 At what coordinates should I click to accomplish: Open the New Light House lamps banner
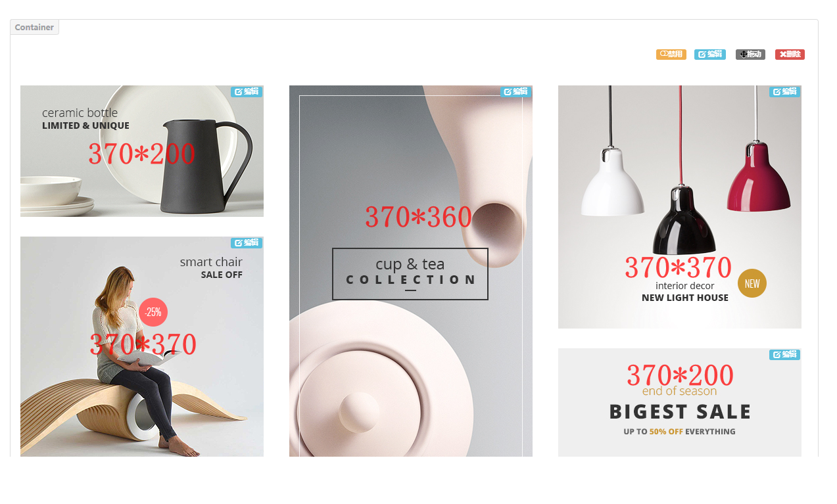[680, 207]
